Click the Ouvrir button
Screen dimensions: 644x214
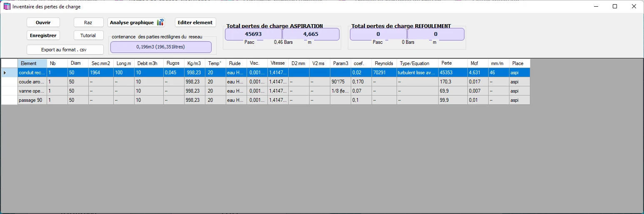(x=43, y=23)
